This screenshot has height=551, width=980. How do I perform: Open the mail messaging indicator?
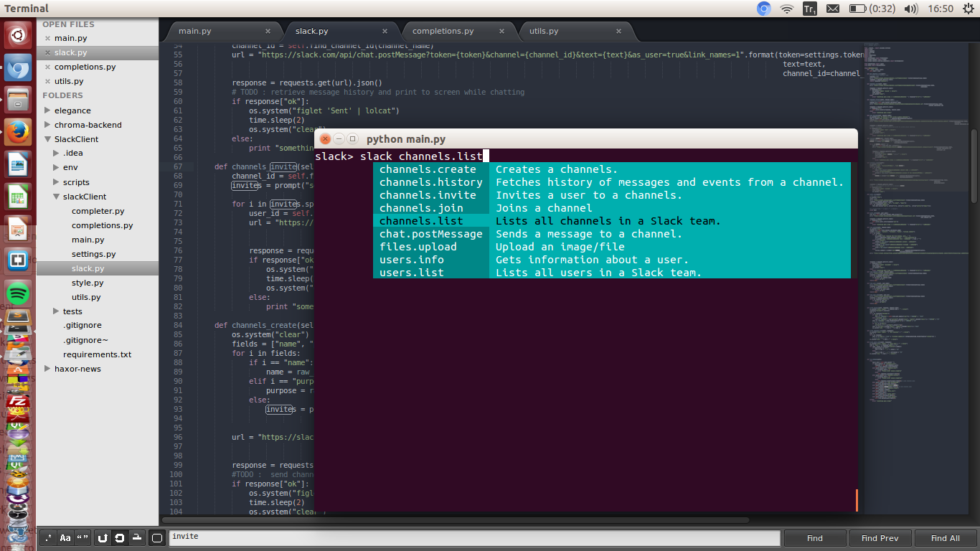(x=833, y=9)
